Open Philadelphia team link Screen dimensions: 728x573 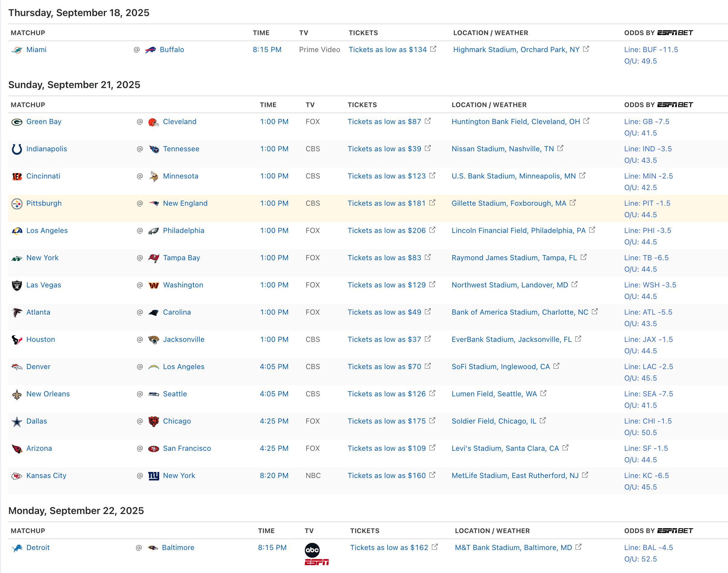click(183, 231)
